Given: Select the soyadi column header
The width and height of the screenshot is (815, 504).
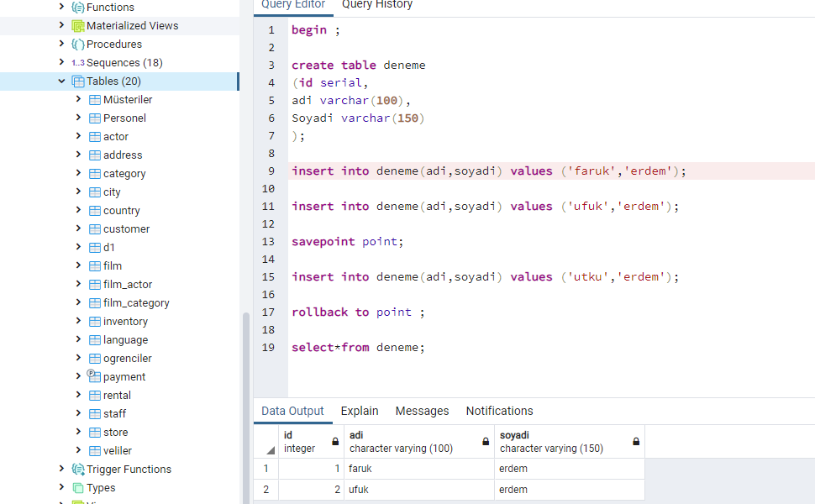Looking at the screenshot, I should click(x=570, y=442).
